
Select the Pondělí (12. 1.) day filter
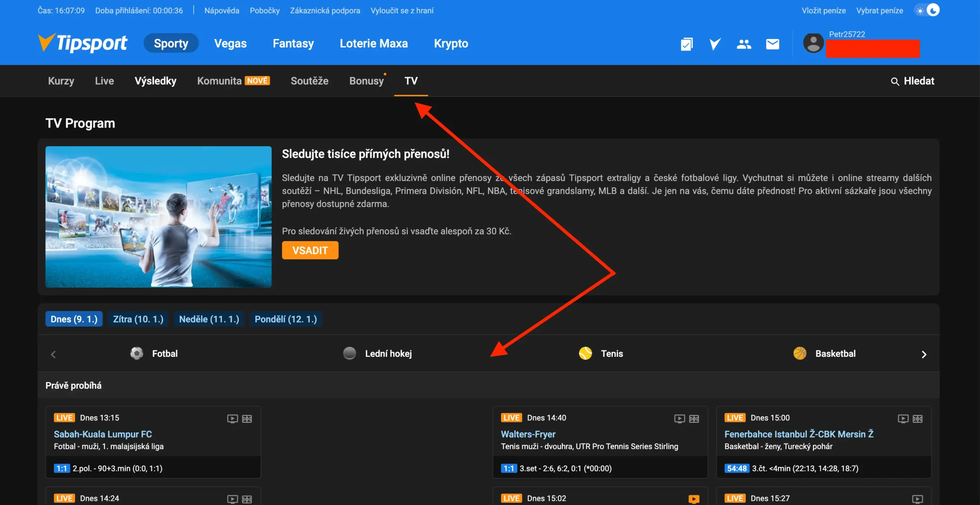[286, 319]
